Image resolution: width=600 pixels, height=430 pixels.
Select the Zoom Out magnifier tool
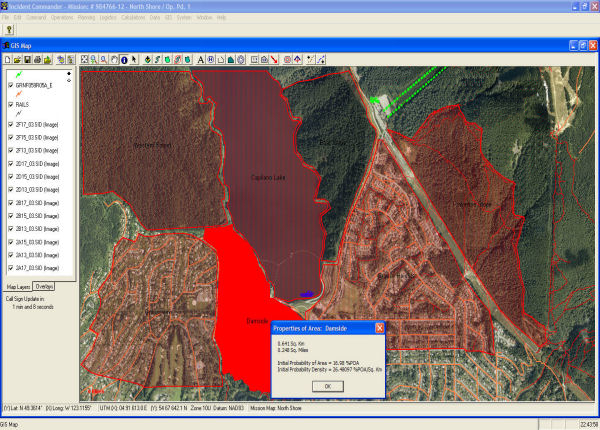point(104,60)
